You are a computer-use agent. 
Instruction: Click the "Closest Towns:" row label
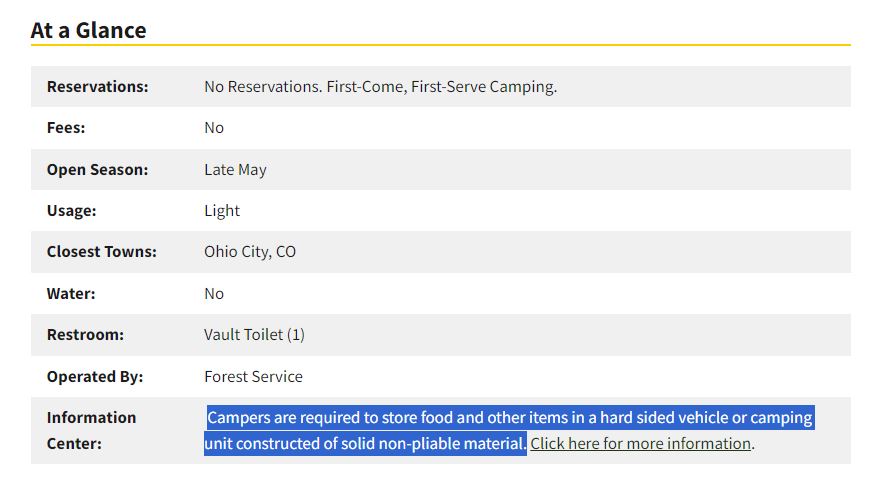coord(101,252)
